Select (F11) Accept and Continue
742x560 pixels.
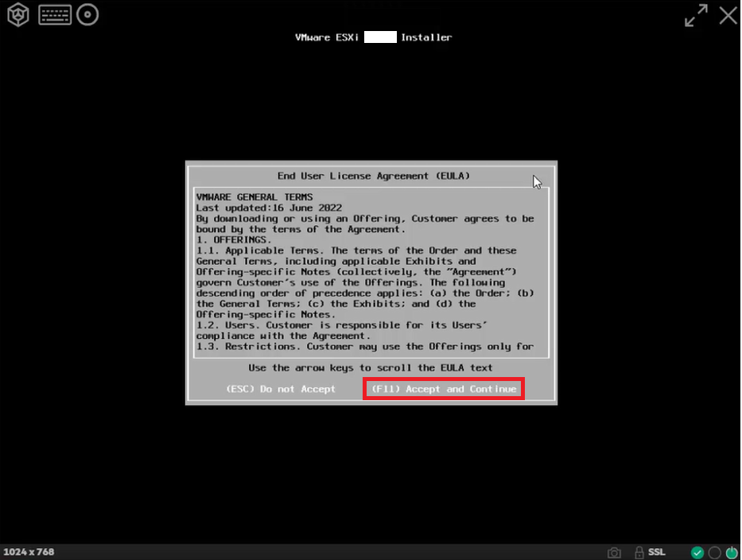pyautogui.click(x=444, y=389)
